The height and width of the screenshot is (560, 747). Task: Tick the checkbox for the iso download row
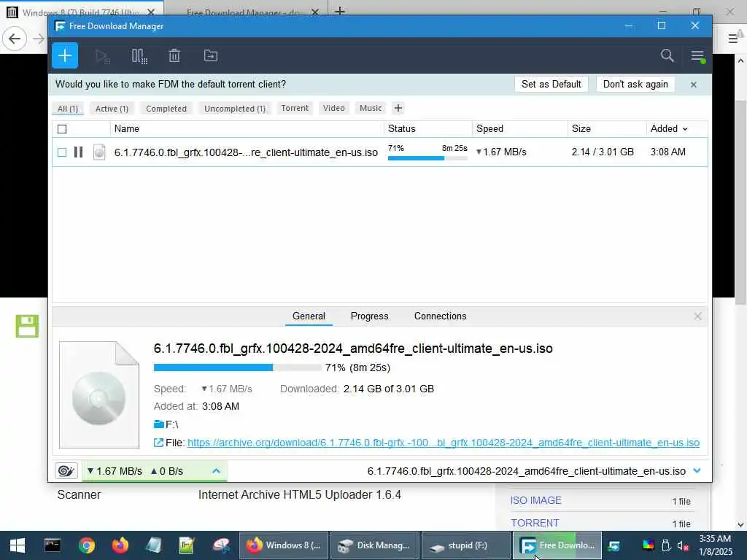62,152
